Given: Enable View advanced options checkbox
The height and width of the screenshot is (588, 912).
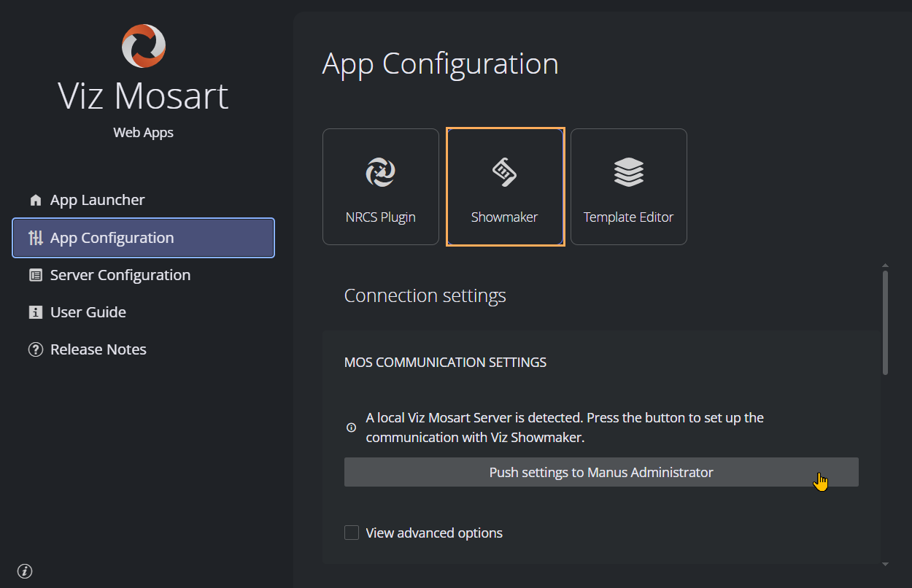Looking at the screenshot, I should pos(352,533).
